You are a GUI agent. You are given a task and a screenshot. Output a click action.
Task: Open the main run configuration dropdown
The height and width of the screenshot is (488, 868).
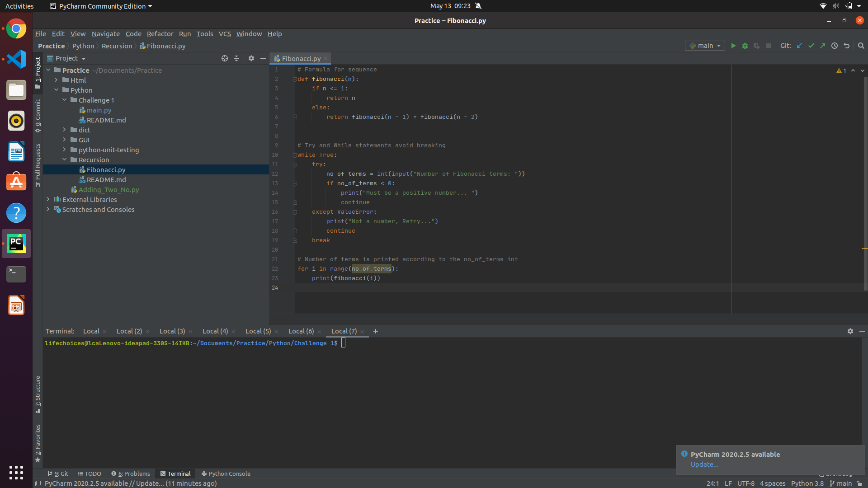(705, 46)
